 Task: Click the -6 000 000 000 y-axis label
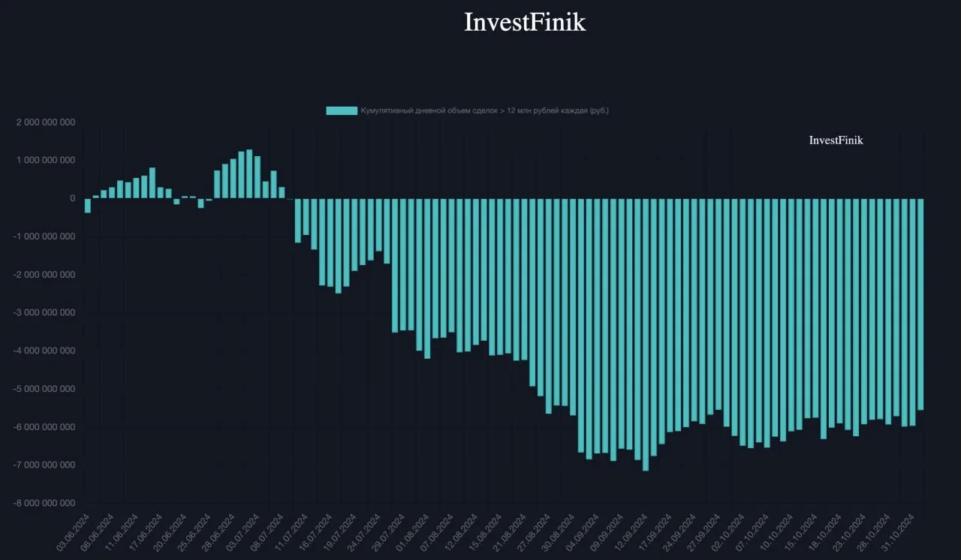44,427
